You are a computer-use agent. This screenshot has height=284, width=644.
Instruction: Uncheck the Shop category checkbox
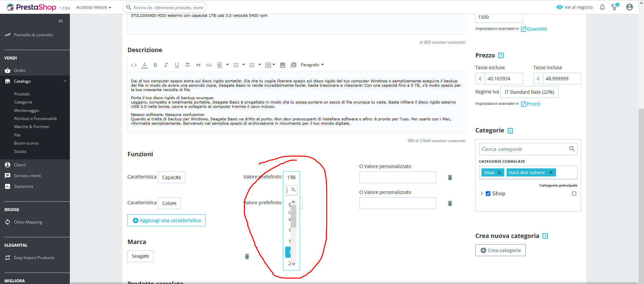pos(488,194)
